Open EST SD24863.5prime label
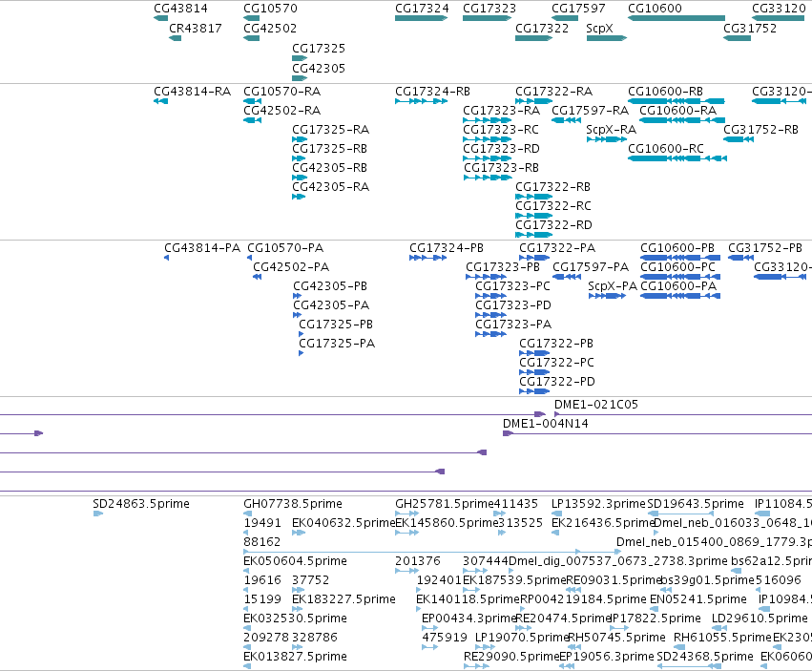 pos(141,504)
